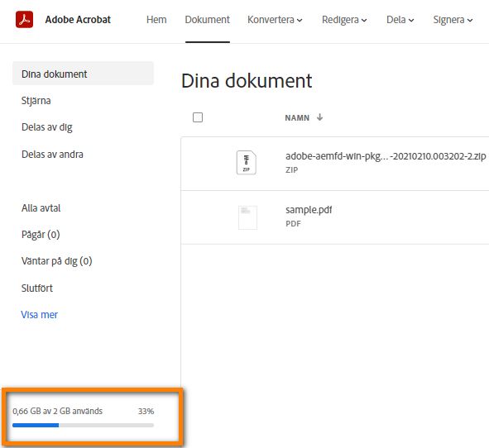Image resolution: width=489 pixels, height=448 pixels.
Task: Select the Dokument tab
Action: click(x=208, y=20)
